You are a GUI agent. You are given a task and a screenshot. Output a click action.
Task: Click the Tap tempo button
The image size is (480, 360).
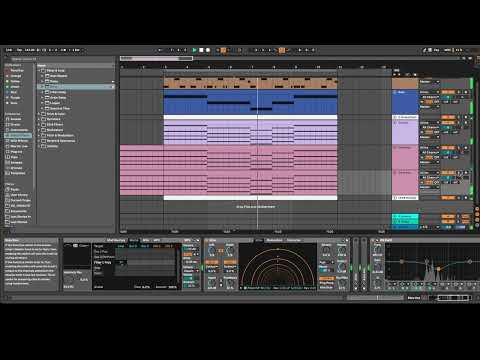(19, 50)
